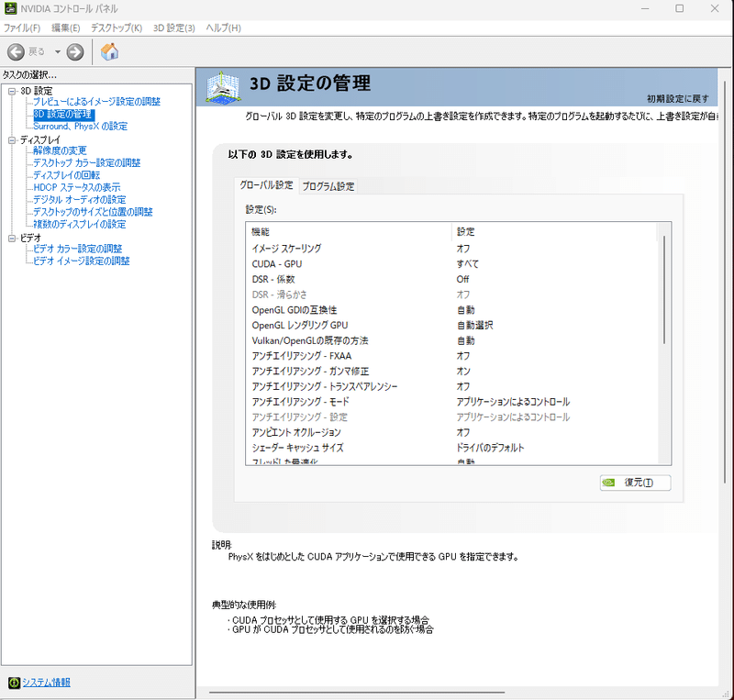
Task: Open ビデオ カラー設定の調整
Action: pyautogui.click(x=78, y=249)
